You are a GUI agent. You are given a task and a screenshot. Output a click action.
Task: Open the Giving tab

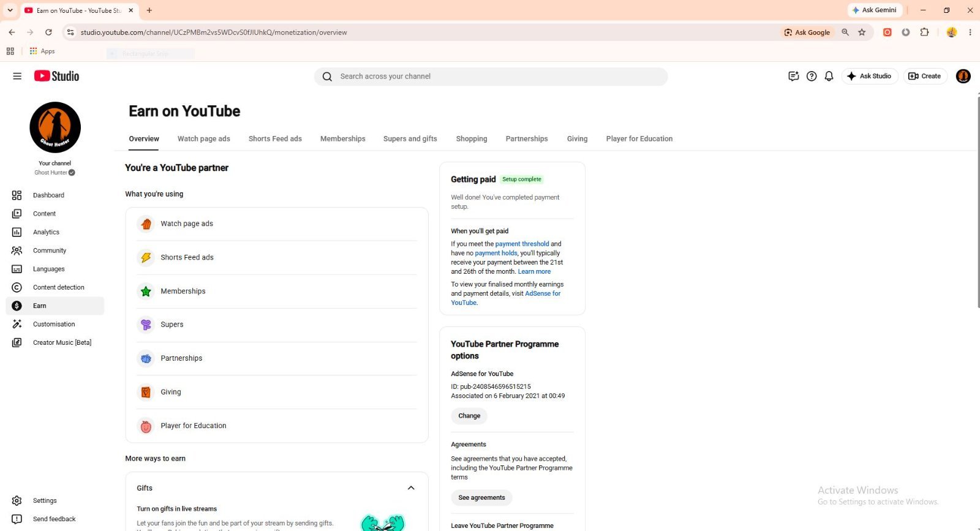tap(577, 139)
